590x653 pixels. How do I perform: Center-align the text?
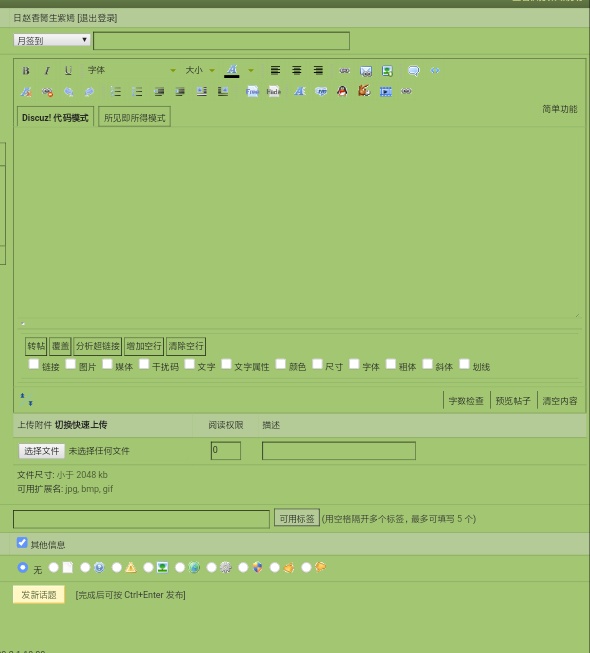(x=296, y=70)
